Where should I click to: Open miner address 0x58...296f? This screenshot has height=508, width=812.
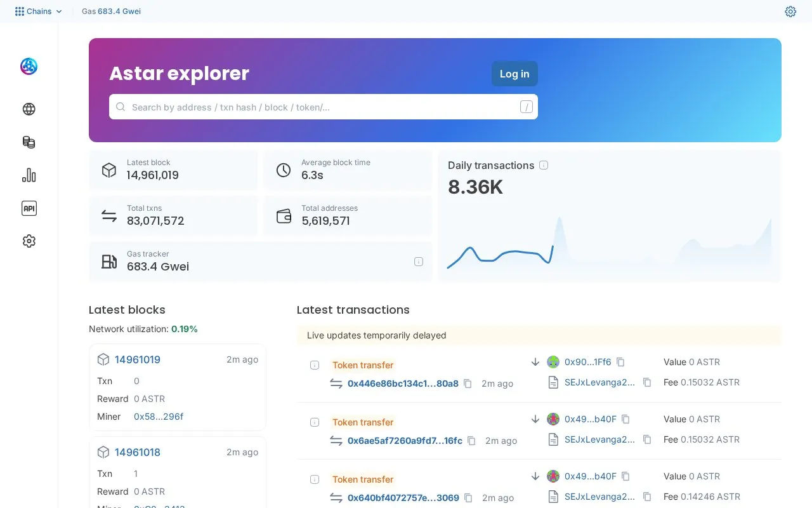click(x=159, y=417)
